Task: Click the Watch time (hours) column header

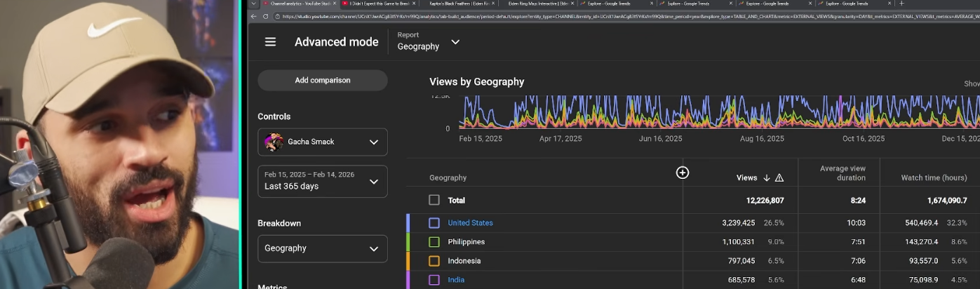Action: point(934,178)
